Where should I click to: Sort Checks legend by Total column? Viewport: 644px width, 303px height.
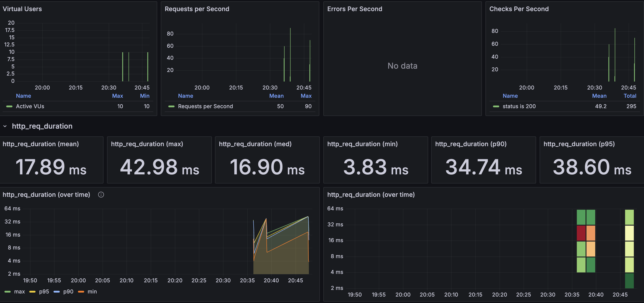click(x=630, y=96)
